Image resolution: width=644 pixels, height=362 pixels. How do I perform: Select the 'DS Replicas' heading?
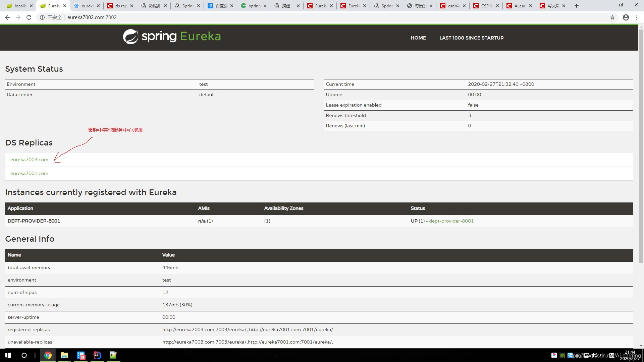tap(29, 143)
